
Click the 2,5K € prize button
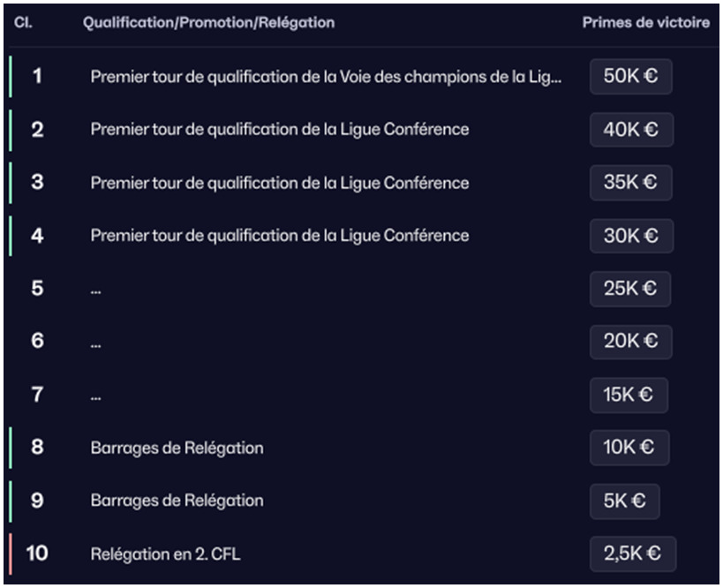pyautogui.click(x=632, y=554)
